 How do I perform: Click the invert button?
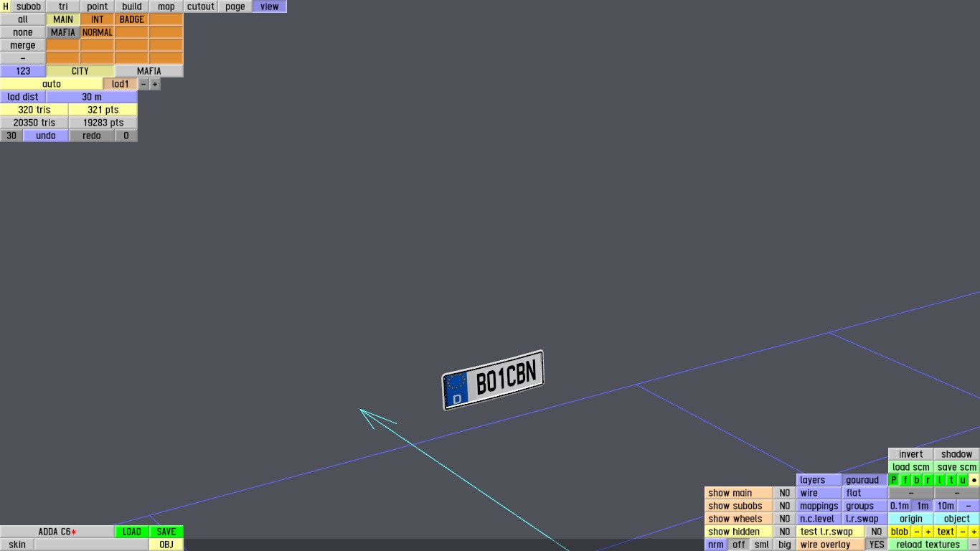click(x=911, y=454)
